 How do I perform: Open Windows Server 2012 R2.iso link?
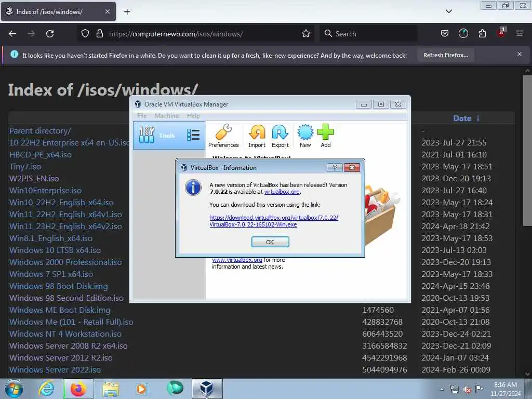click(x=61, y=357)
